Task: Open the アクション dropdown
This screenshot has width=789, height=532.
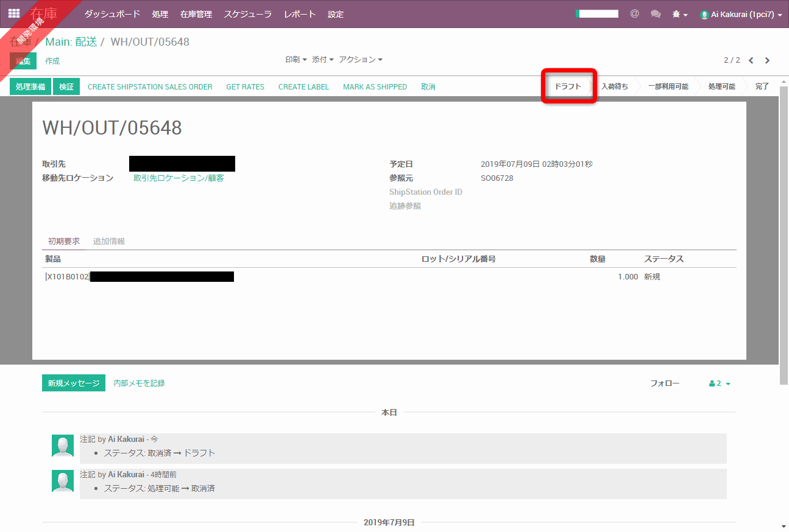Action: (x=361, y=60)
